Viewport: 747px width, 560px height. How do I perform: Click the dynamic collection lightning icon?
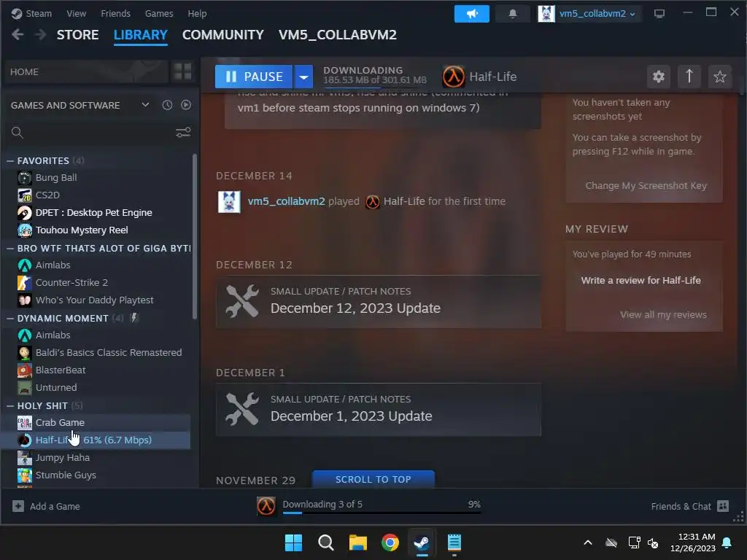pos(134,318)
